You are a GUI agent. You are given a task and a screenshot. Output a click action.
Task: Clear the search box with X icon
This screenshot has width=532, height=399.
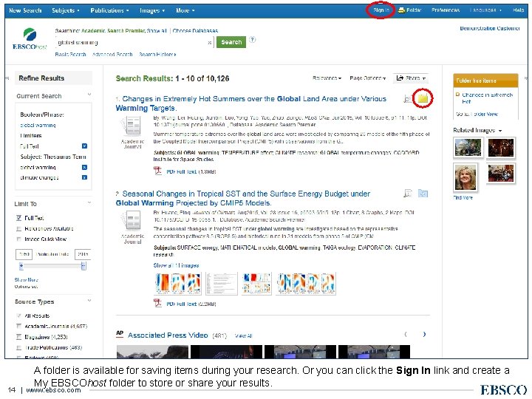210,43
